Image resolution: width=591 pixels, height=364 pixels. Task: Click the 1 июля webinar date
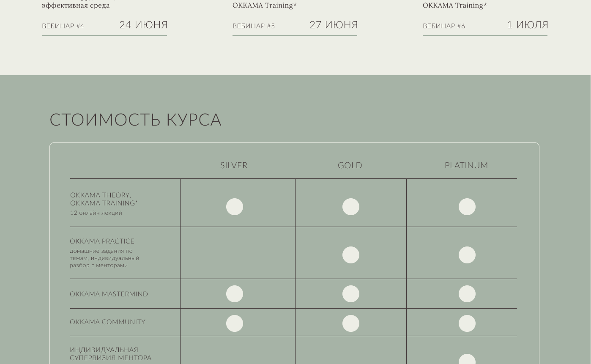(x=528, y=25)
